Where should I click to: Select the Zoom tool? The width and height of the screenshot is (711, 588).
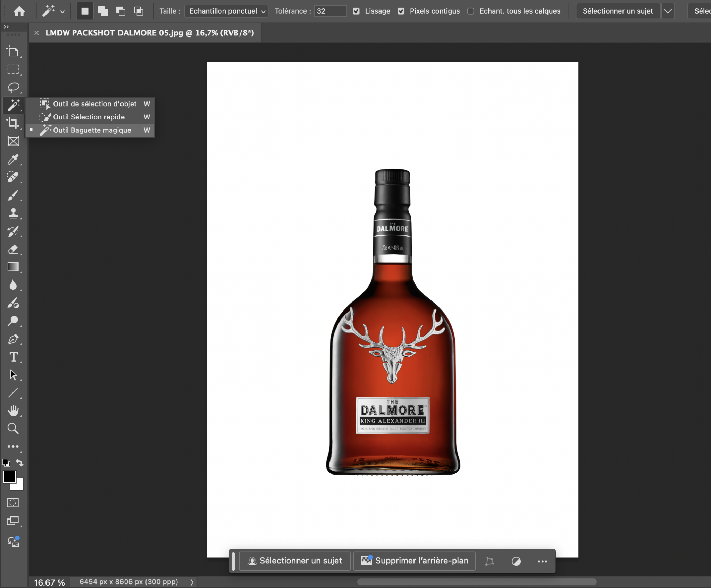13,429
